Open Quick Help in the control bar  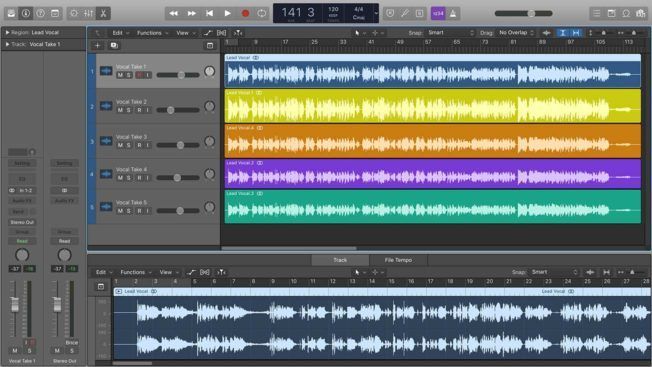coord(40,13)
